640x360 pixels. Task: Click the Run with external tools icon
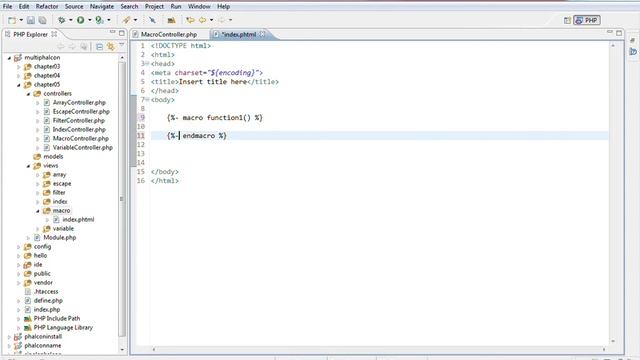click(99, 20)
